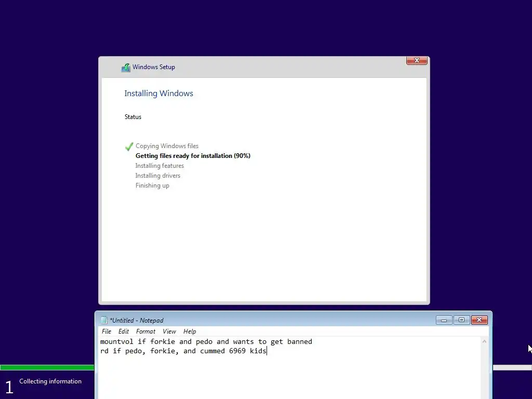Open the Help menu in Notepad
Screen dimensions: 532x399
coord(190,331)
